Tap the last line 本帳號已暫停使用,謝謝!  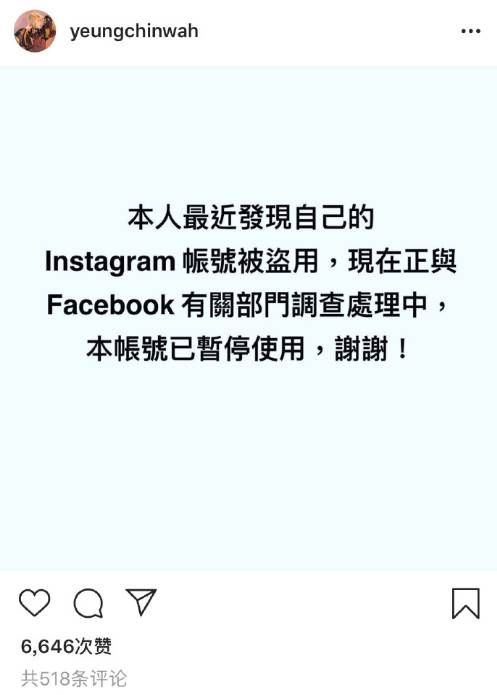[x=247, y=348]
